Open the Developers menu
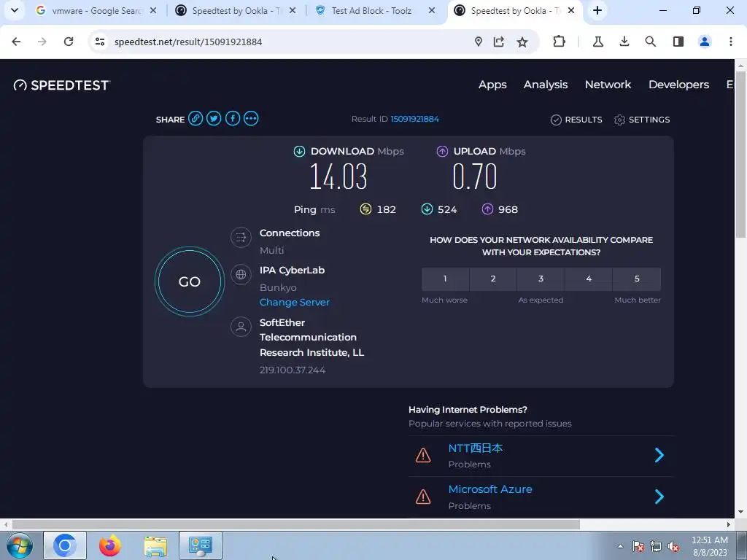Viewport: 747px width, 560px height. coord(679,85)
